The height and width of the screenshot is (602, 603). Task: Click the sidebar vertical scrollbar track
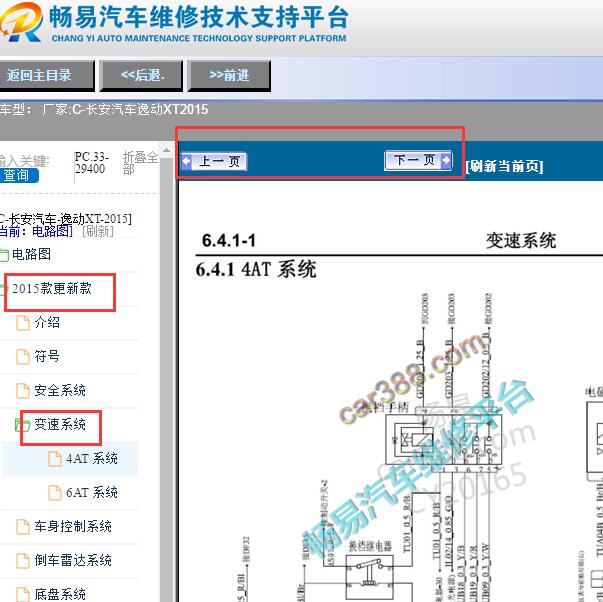(166, 379)
